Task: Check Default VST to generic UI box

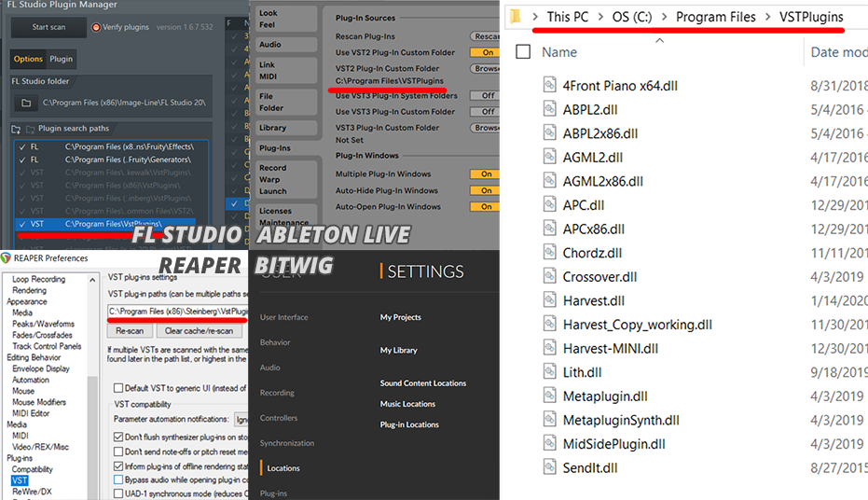Action: click(117, 388)
